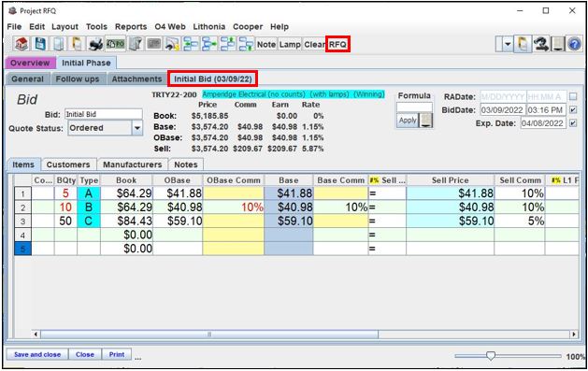Click the yellow clipboard icon beside the printer icon
This screenshot has width=588, height=371.
pyautogui.click(x=77, y=44)
